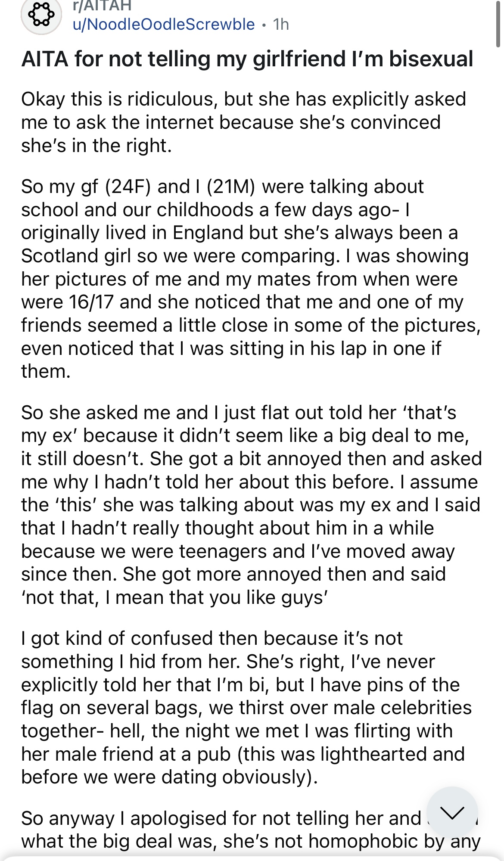Image resolution: width=504 pixels, height=861 pixels.
Task: Tap the '(24F)' age text
Action: point(128,186)
